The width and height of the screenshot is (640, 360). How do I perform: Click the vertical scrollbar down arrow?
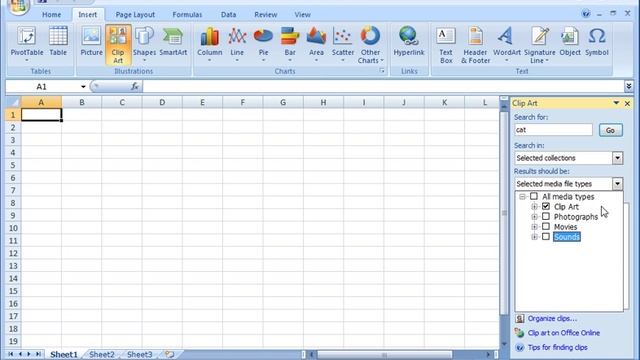point(504,344)
